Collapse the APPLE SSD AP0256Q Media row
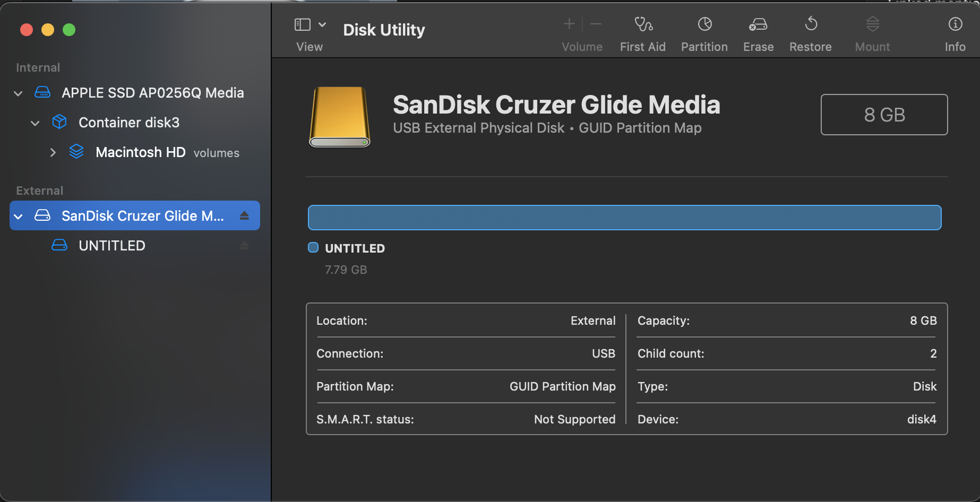 click(x=18, y=93)
